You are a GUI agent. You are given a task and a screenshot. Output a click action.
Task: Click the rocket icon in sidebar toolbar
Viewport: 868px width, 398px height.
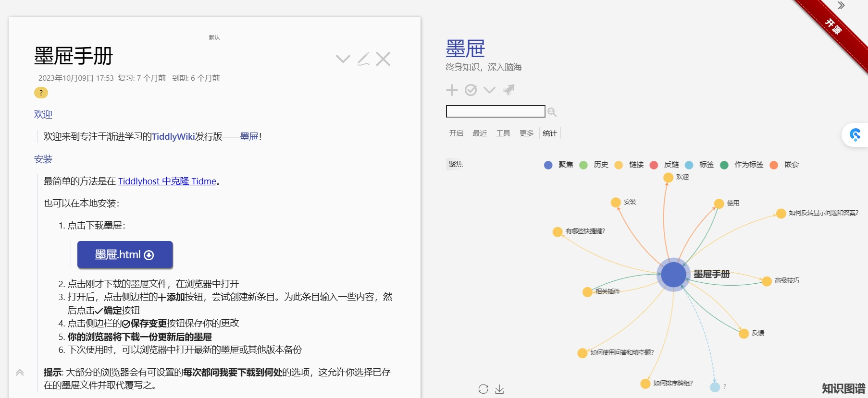pyautogui.click(x=508, y=90)
